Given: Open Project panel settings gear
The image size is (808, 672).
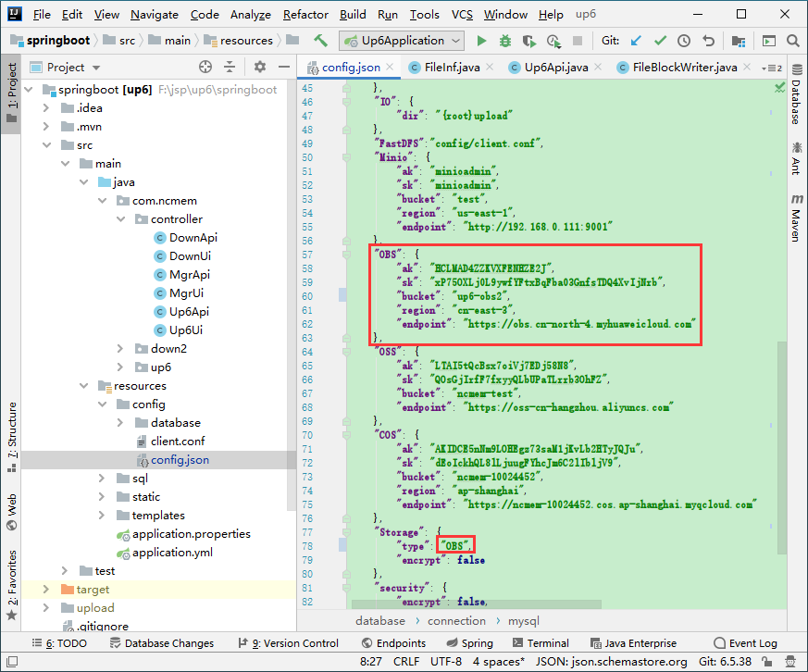Looking at the screenshot, I should pos(260,67).
